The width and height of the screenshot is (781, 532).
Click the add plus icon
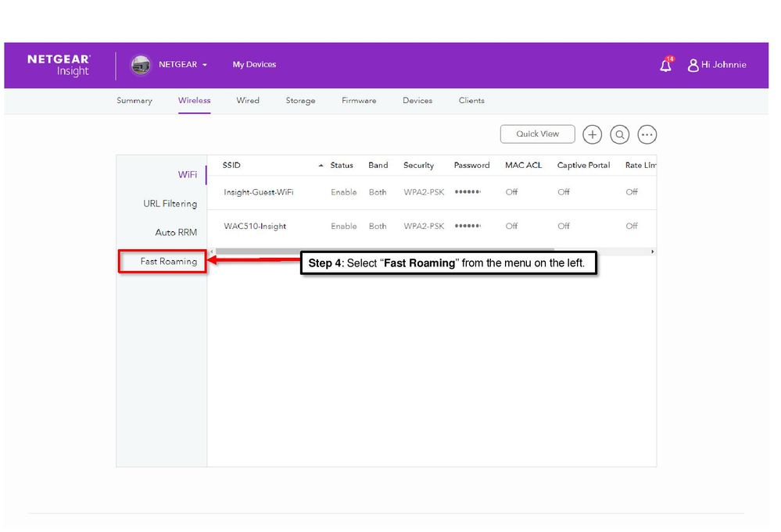tap(593, 134)
